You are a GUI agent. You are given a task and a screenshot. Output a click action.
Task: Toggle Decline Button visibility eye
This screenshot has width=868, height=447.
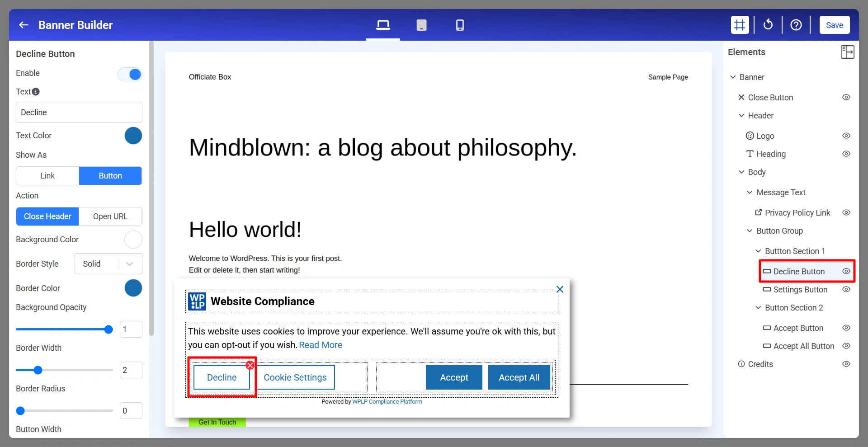coord(846,272)
